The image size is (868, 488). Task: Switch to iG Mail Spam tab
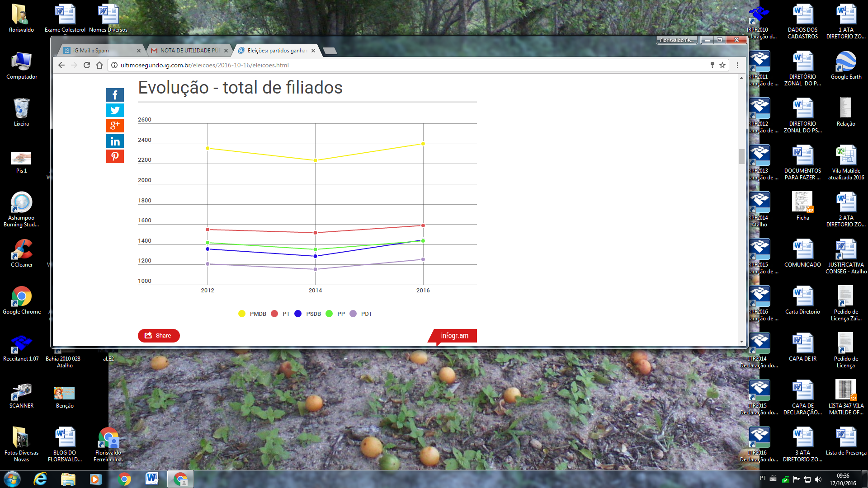pos(97,51)
